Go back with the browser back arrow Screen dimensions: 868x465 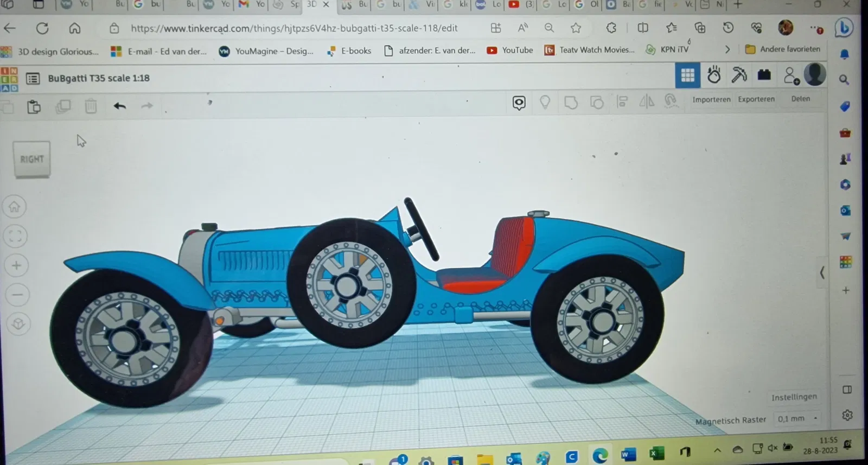pyautogui.click(x=10, y=28)
